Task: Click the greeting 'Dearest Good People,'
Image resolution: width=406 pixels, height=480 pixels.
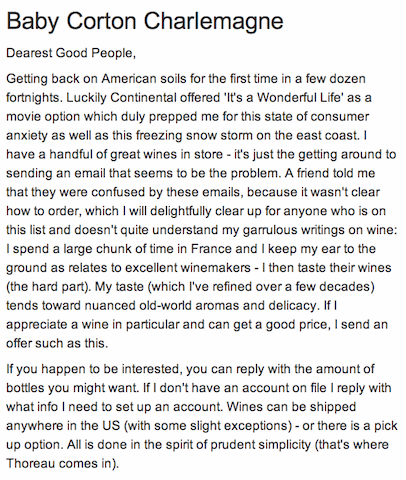Action: tap(71, 53)
